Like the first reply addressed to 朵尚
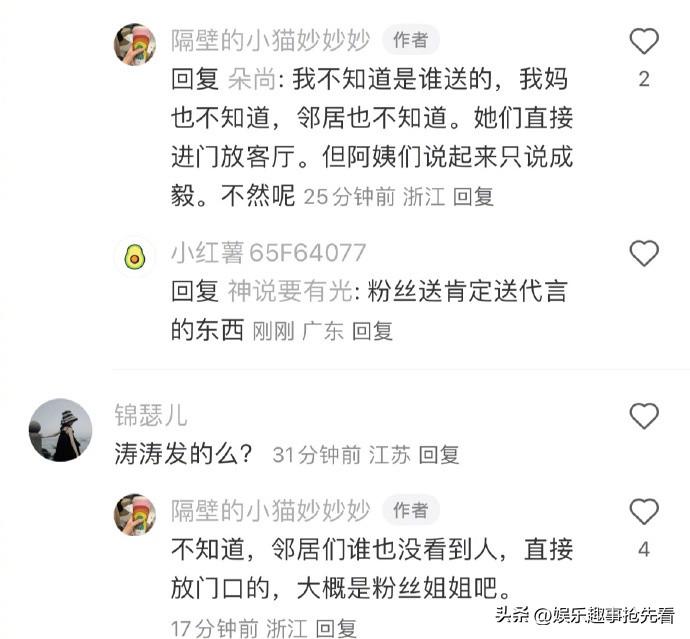Image resolution: width=690 pixels, height=639 pixels. [x=644, y=41]
